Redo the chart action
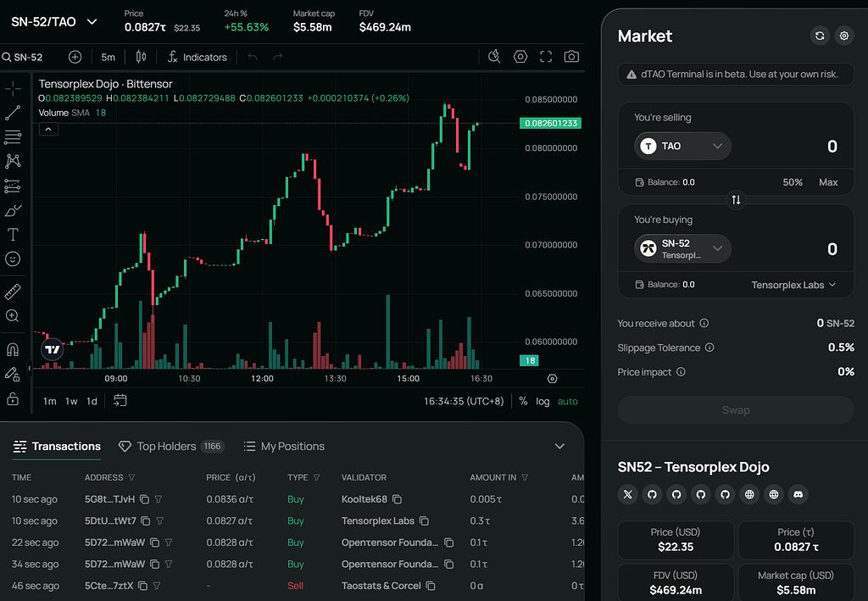The height and width of the screenshot is (601, 868). click(x=277, y=57)
